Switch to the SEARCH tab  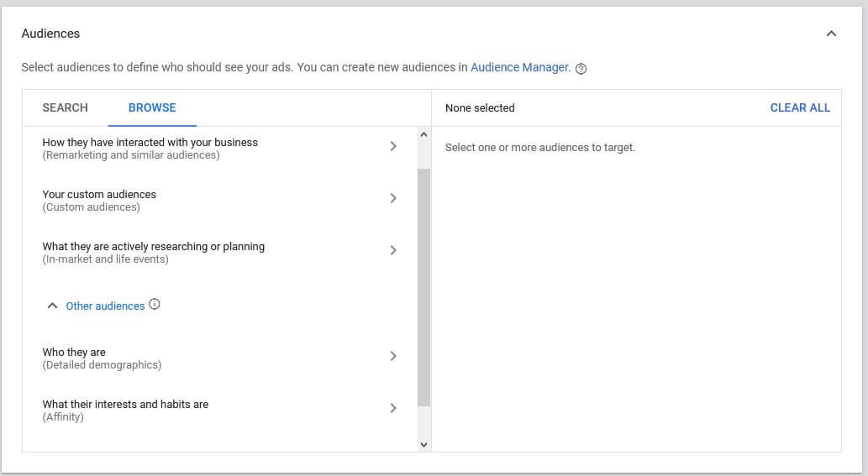click(65, 107)
